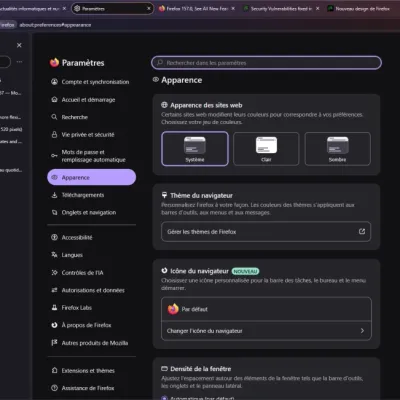Click external link icon in Gérer les thèmes

coord(362,231)
